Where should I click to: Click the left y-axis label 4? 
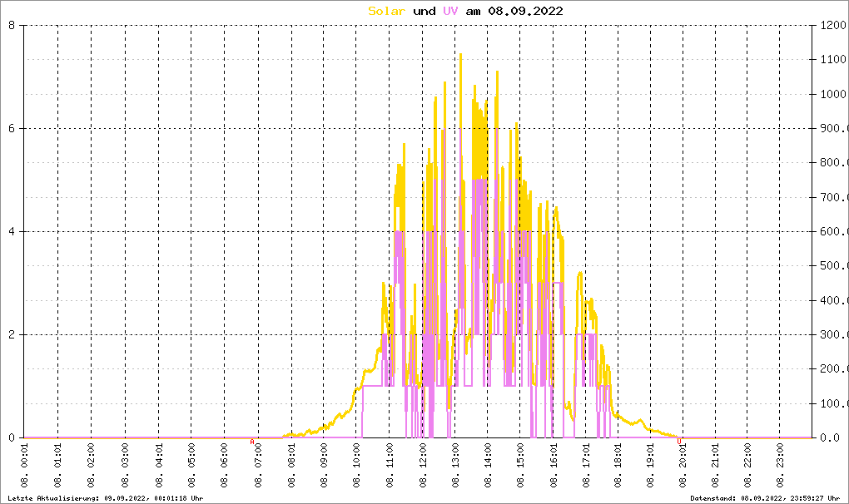pos(12,231)
